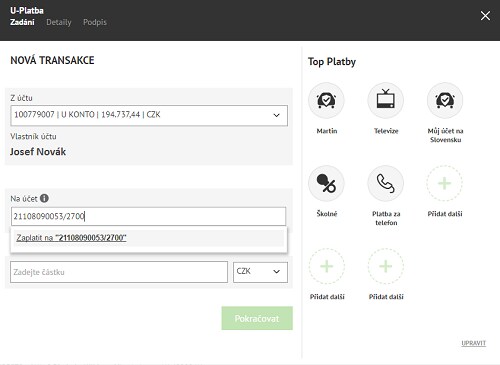The width and height of the screenshot is (500, 365).
Task: Open the Podpis step tab
Action: (x=95, y=22)
